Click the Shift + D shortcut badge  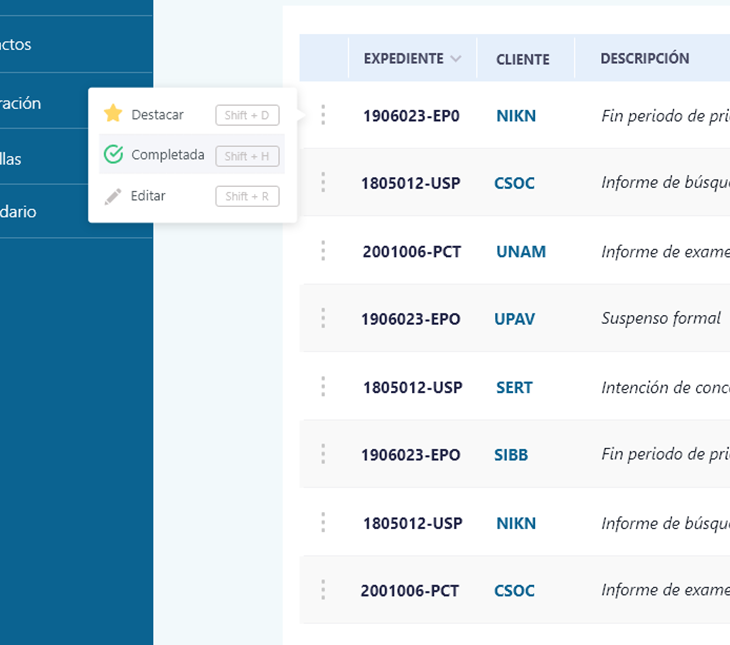tap(247, 115)
